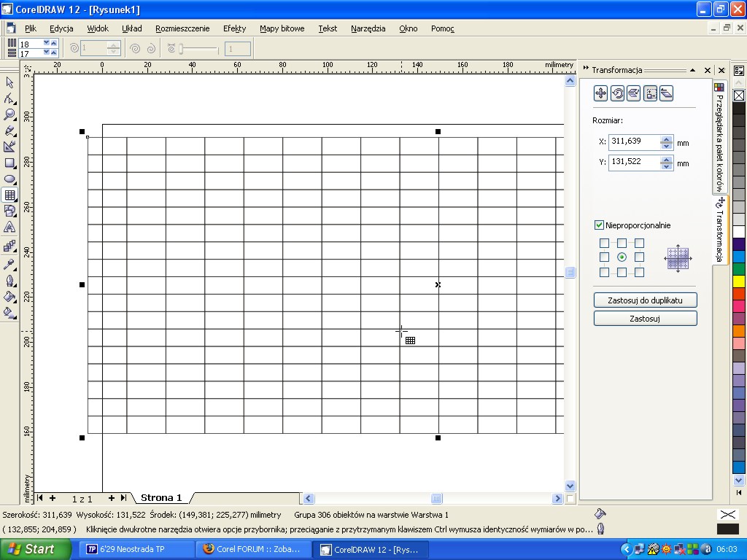Collapse the Transformacja docker with arrow

(692, 70)
